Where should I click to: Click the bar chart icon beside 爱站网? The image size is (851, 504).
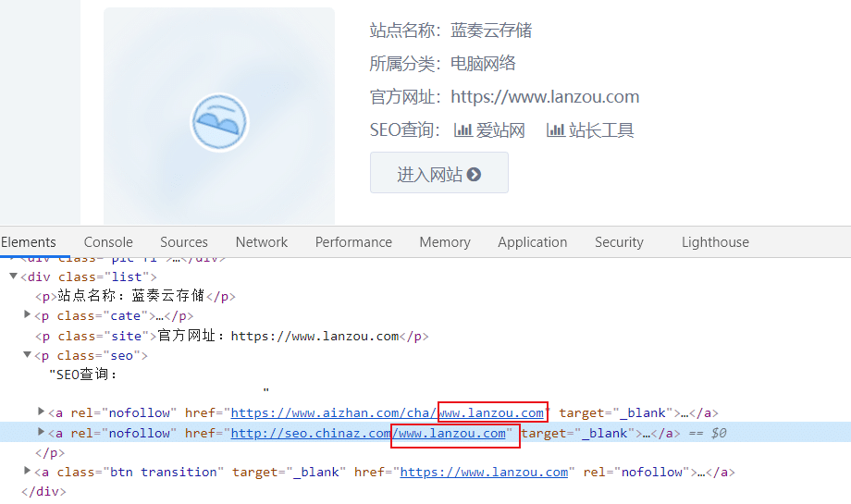463,130
